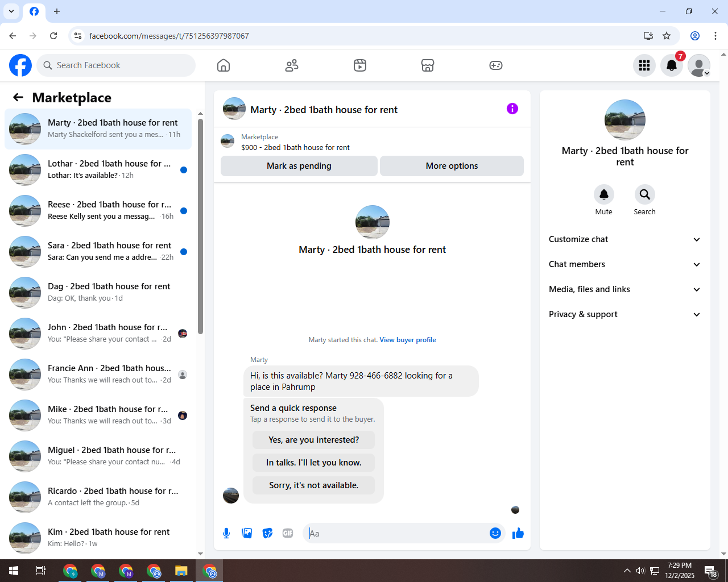
Task: Open the Friends icon in top navigation
Action: [292, 65]
